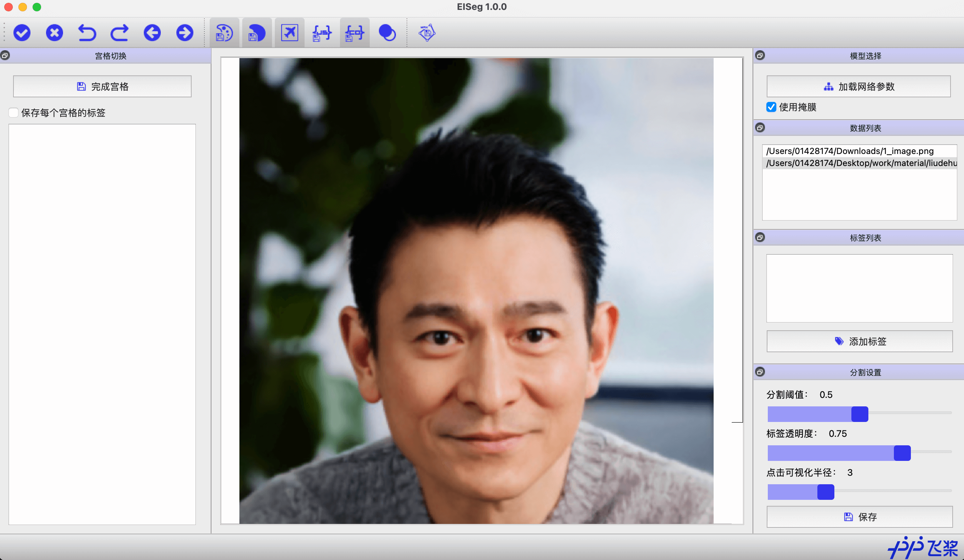
Task: Enable 保存每个宫格的标签 checkbox
Action: click(14, 113)
